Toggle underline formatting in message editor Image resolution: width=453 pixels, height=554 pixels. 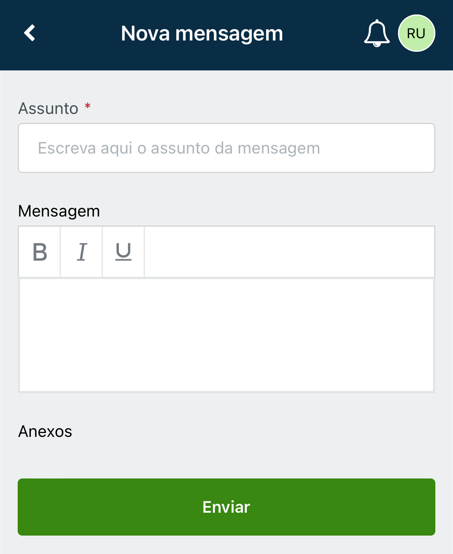click(123, 252)
